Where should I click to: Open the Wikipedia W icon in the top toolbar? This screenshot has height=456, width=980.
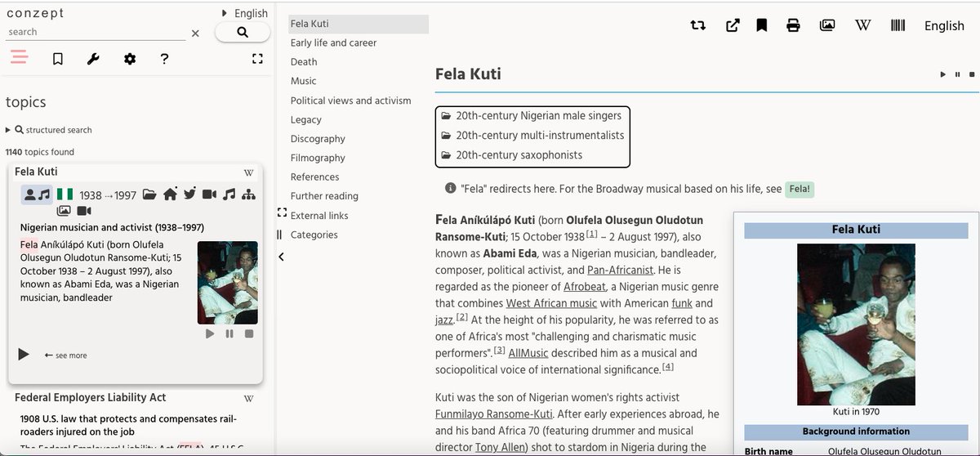pyautogui.click(x=862, y=25)
